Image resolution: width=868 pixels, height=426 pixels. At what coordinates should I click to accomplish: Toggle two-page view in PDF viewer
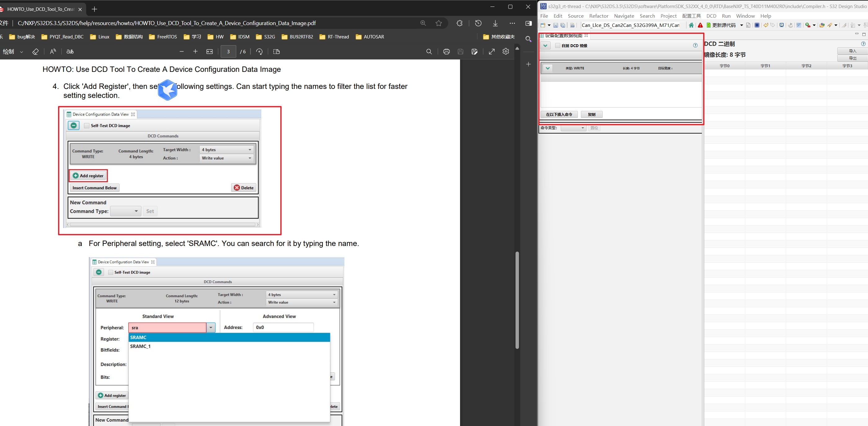276,51
